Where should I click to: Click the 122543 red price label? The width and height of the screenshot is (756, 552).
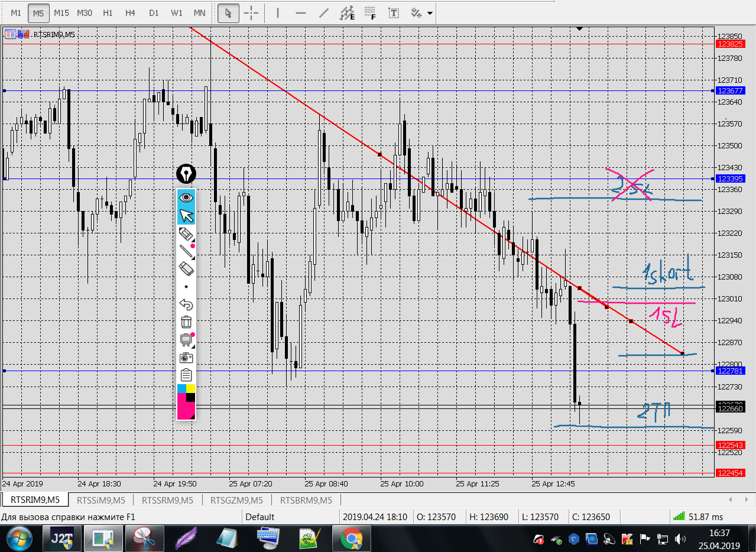tap(730, 445)
